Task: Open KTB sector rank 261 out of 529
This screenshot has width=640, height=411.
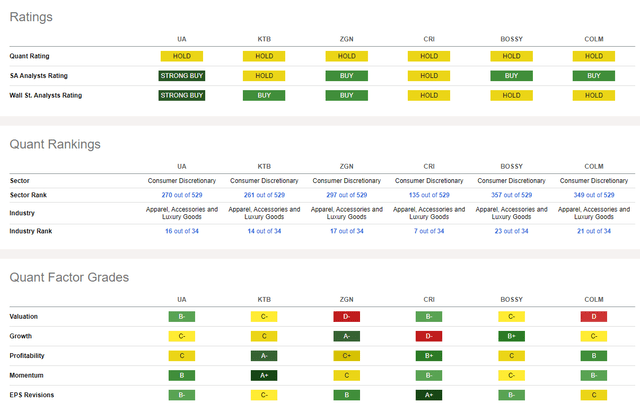Action: [x=264, y=195]
